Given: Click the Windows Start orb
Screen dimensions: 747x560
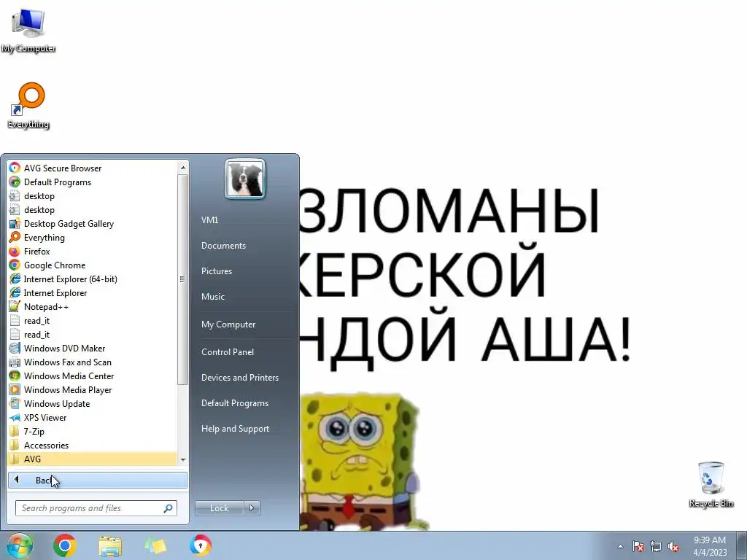Looking at the screenshot, I should point(19,545).
